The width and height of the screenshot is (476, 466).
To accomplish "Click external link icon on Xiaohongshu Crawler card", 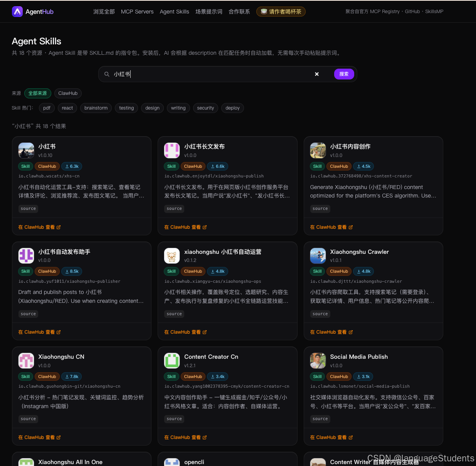I will tap(351, 332).
